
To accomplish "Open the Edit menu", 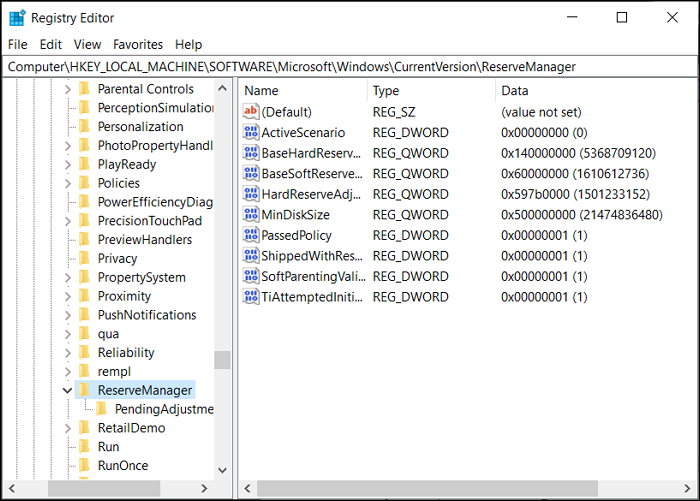I will (51, 44).
